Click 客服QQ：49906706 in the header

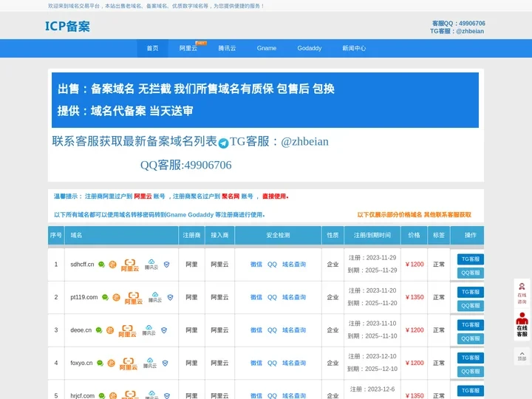(458, 24)
